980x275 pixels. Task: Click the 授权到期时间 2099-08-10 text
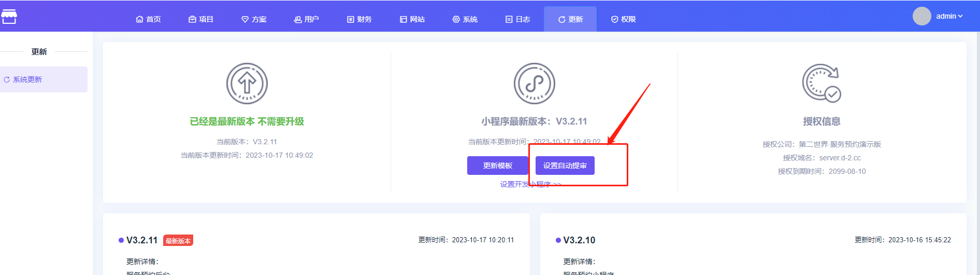(822, 171)
